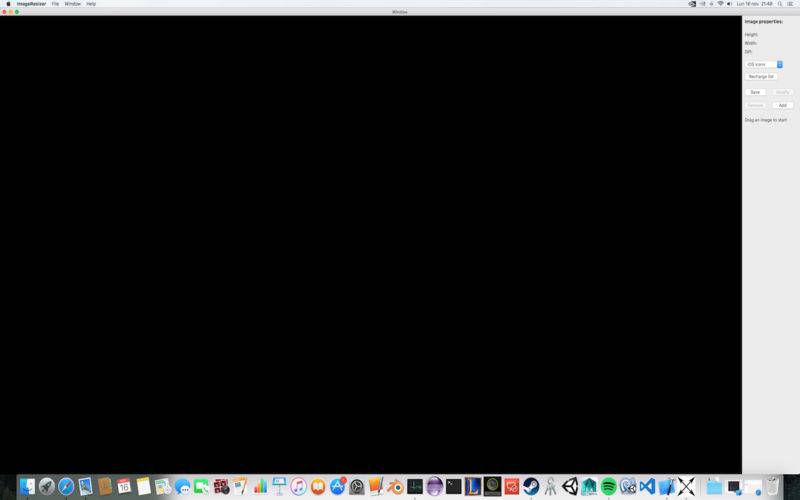The image size is (800, 500).
Task: Open Terminal from the Dock
Action: pyautogui.click(x=454, y=486)
